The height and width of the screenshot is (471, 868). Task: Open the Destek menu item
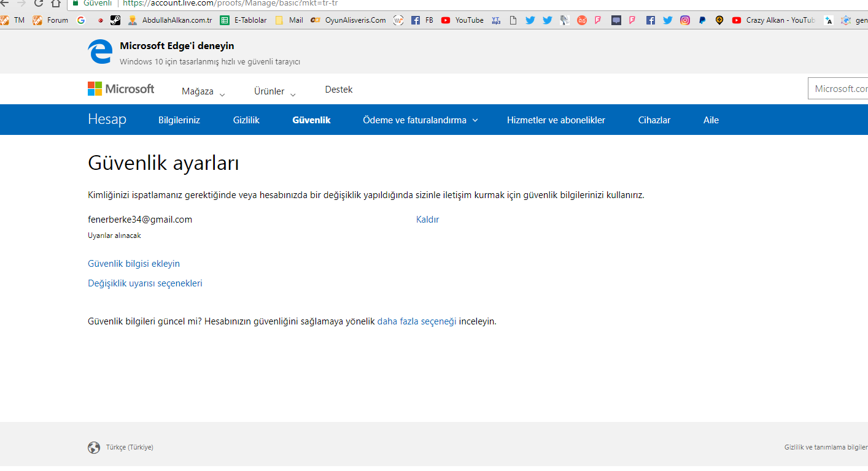[339, 90]
